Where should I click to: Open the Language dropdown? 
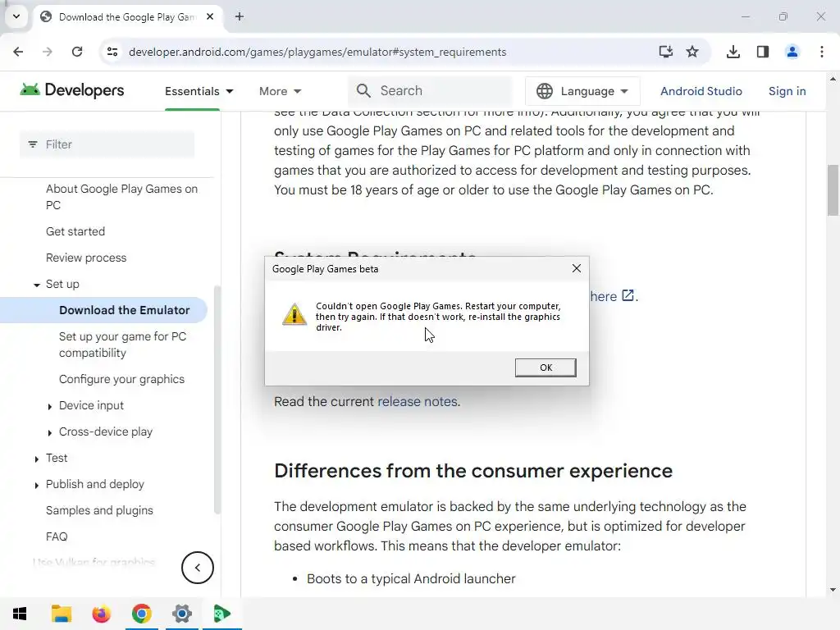click(582, 91)
